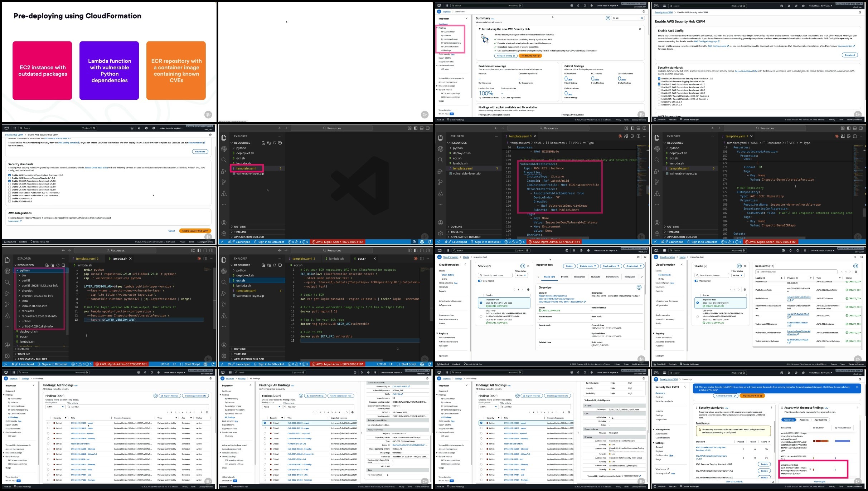The height and width of the screenshot is (491, 868).
Task: Select Accounts tab in Assets findings widget
Action: pyautogui.click(x=804, y=420)
